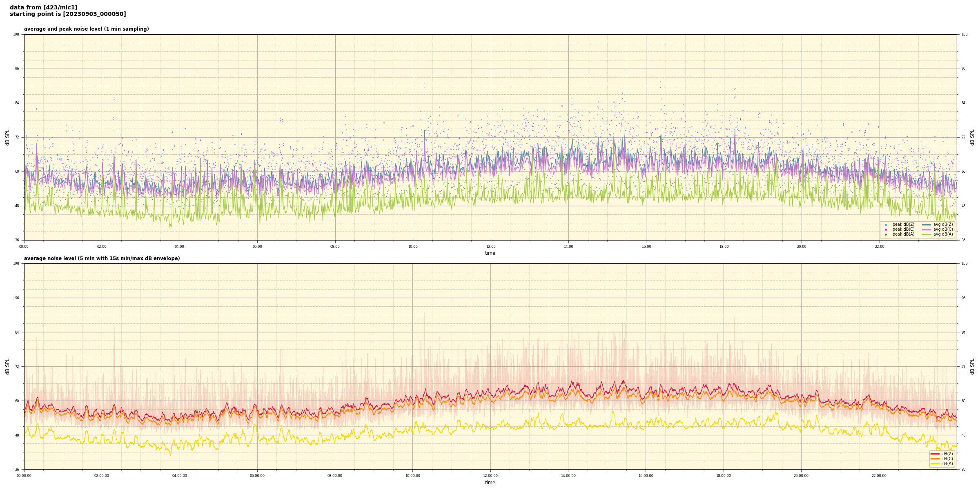This screenshot has width=980, height=490.
Task: Click yellow dB(A) line in bottom legend
Action: coord(935,463)
